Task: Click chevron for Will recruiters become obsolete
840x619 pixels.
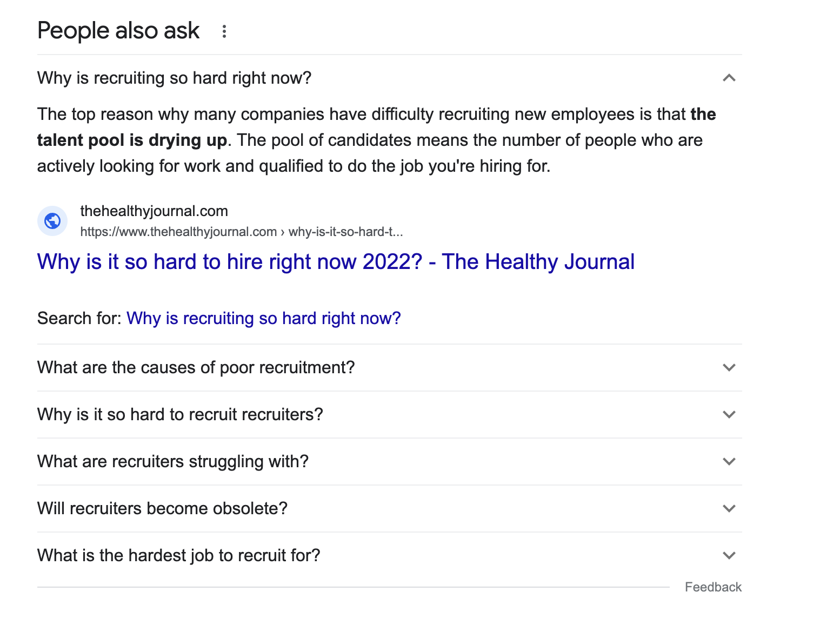Action: point(729,508)
